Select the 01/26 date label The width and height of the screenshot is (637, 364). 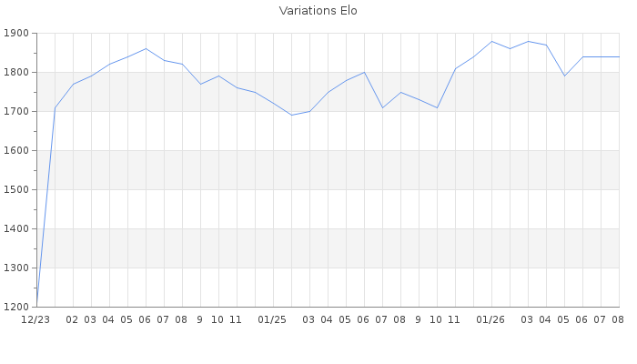[x=490, y=319]
